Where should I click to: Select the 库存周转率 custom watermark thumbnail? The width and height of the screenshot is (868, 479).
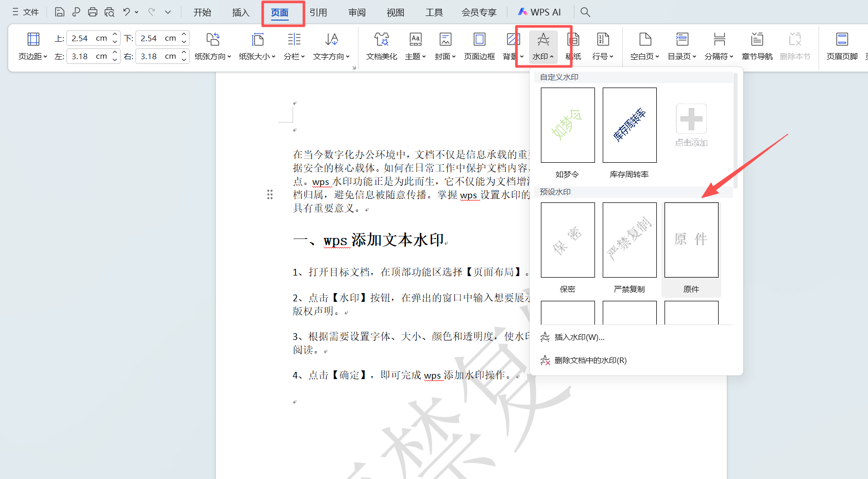[x=629, y=125]
